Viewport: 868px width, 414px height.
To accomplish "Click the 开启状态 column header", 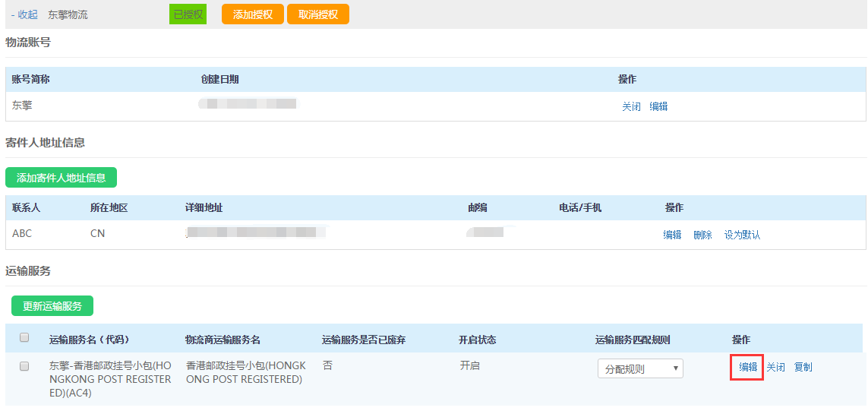I will [478, 340].
